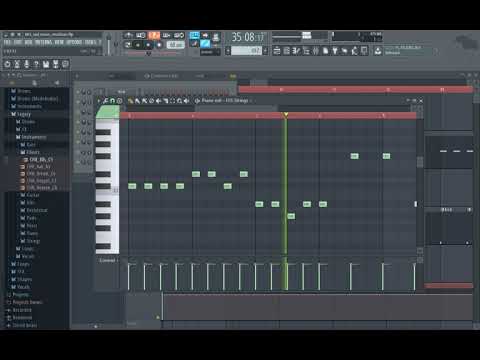Image resolution: width=480 pixels, height=360 pixels.
Task: Toggle wait for input before recording
Action: click(x=141, y=35)
